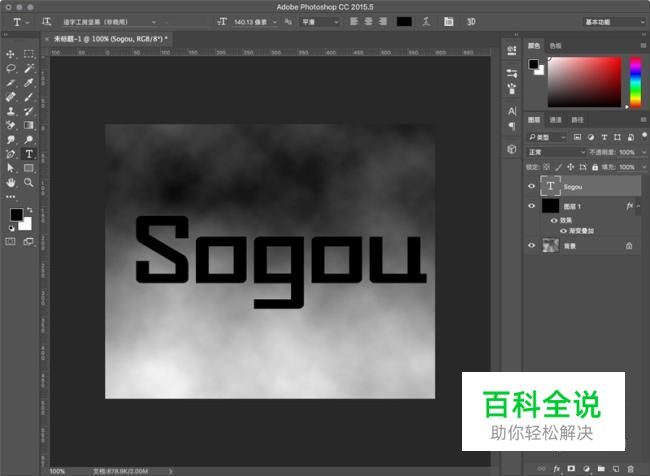Image resolution: width=650 pixels, height=476 pixels.
Task: Select the Brush tool
Action: 29,97
